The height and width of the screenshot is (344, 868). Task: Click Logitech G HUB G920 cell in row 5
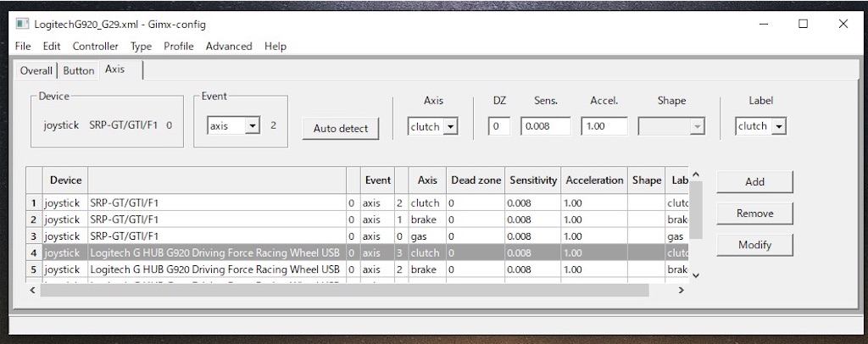coord(217,269)
